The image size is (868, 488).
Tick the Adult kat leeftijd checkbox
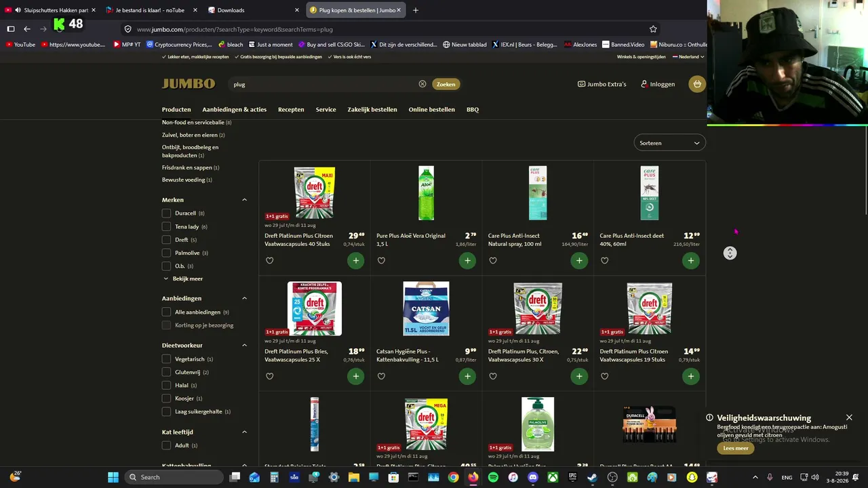tap(166, 445)
